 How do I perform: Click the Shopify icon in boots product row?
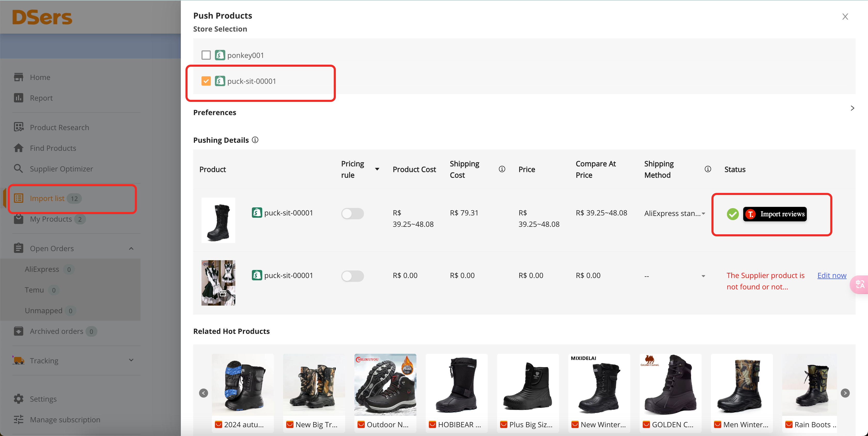tap(257, 212)
